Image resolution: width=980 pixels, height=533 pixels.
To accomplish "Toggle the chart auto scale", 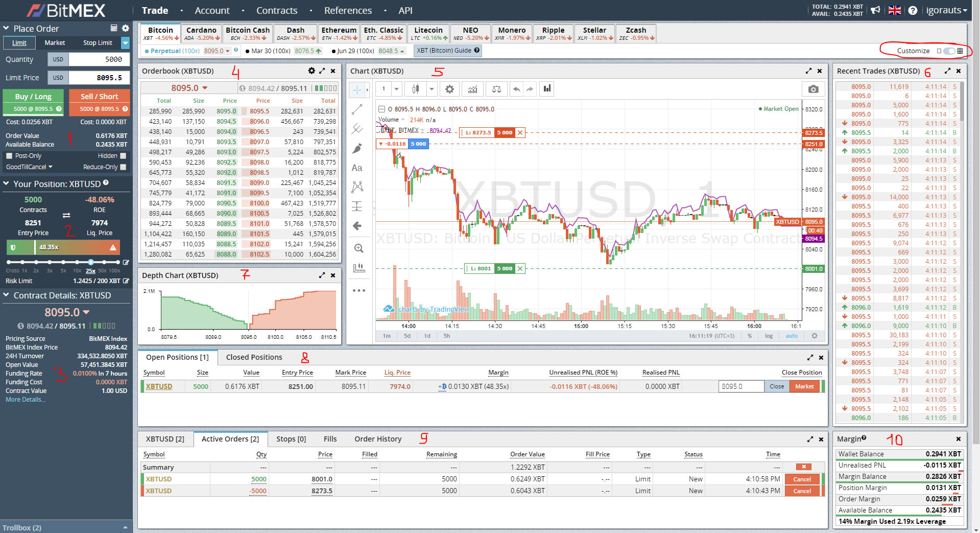I will pyautogui.click(x=792, y=336).
